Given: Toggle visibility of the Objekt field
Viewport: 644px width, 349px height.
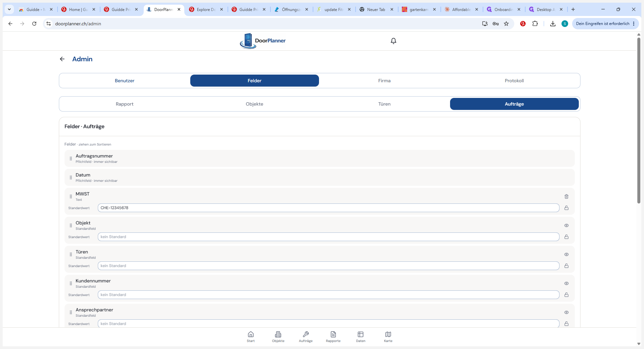Looking at the screenshot, I should coord(566,225).
